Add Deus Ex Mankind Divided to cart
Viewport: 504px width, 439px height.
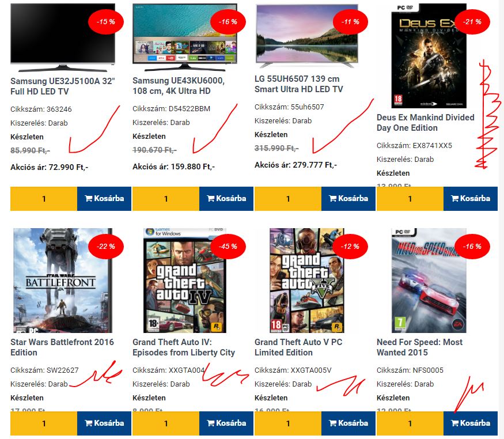471,199
